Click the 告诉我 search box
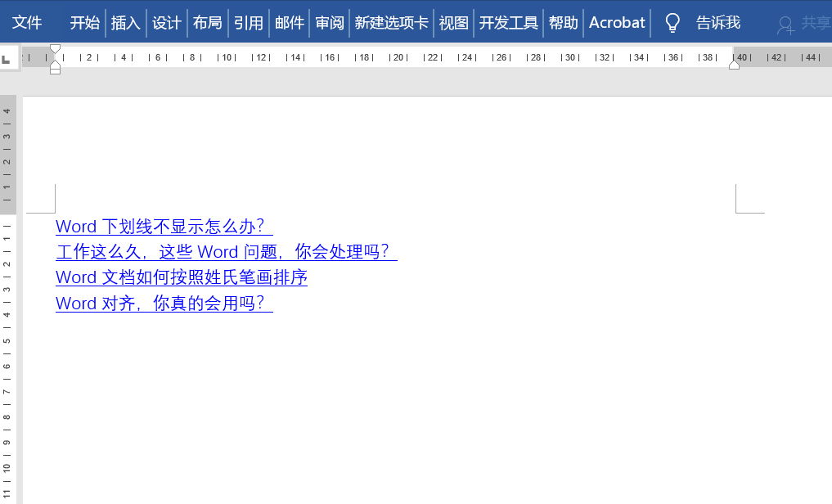Screen dimensions: 832x504 pos(718,23)
